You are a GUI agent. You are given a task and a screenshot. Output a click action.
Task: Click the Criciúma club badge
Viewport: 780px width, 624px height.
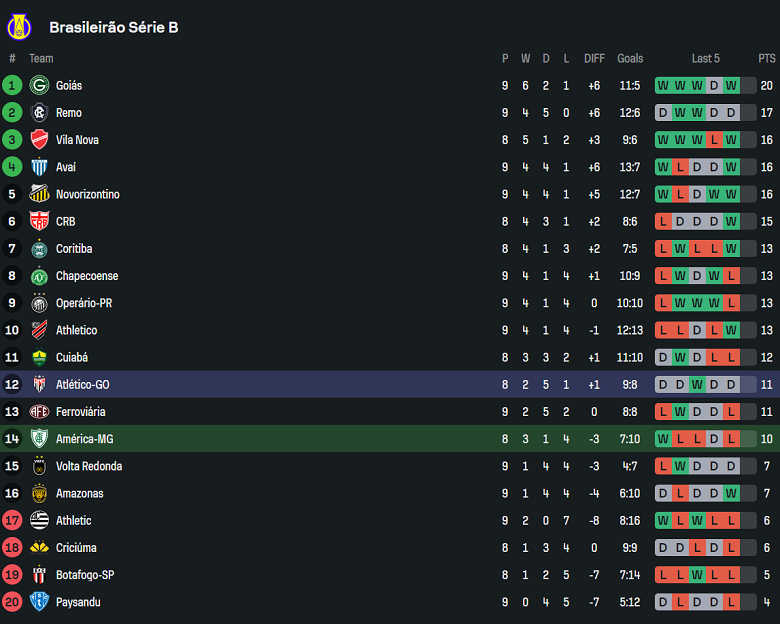[39, 547]
